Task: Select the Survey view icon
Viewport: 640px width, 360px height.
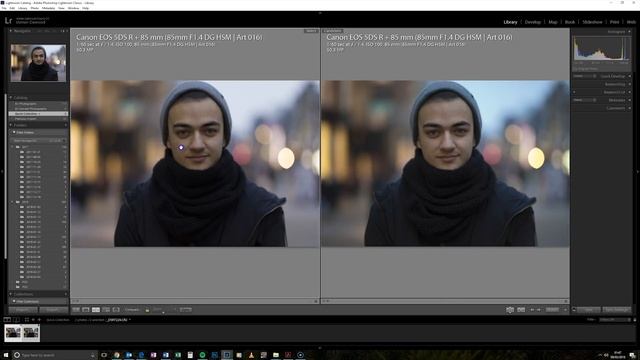Action: [x=106, y=310]
